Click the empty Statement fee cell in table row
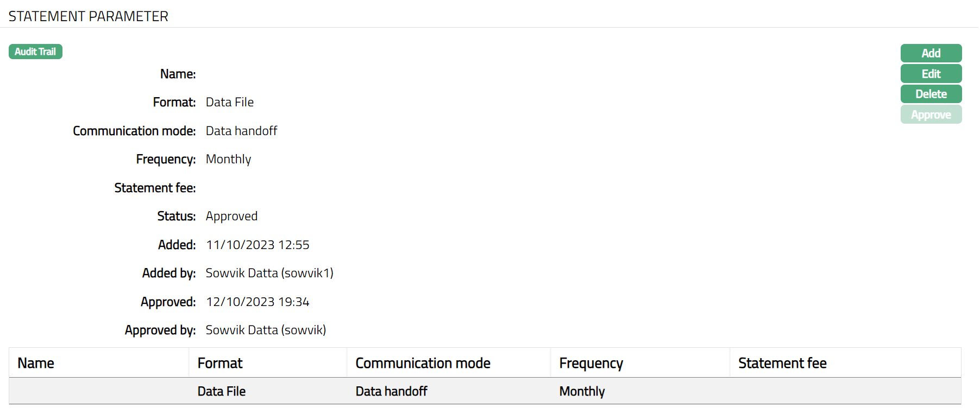This screenshot has height=414, width=980. pyautogui.click(x=845, y=391)
